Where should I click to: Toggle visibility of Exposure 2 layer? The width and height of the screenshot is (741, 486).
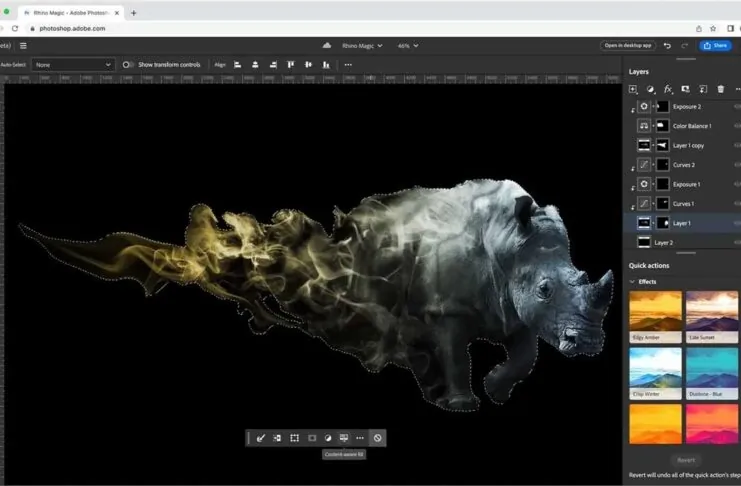coord(737,106)
